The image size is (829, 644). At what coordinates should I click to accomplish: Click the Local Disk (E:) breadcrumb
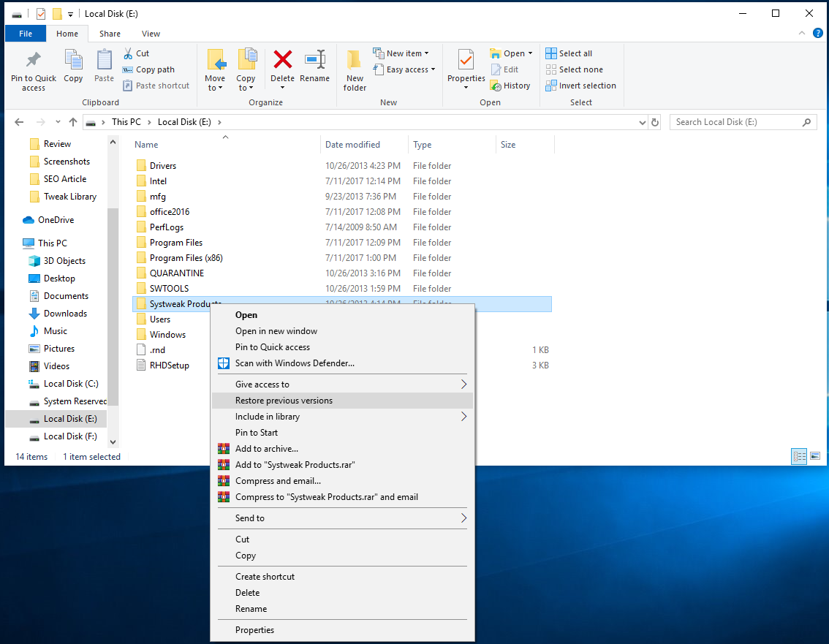point(184,122)
